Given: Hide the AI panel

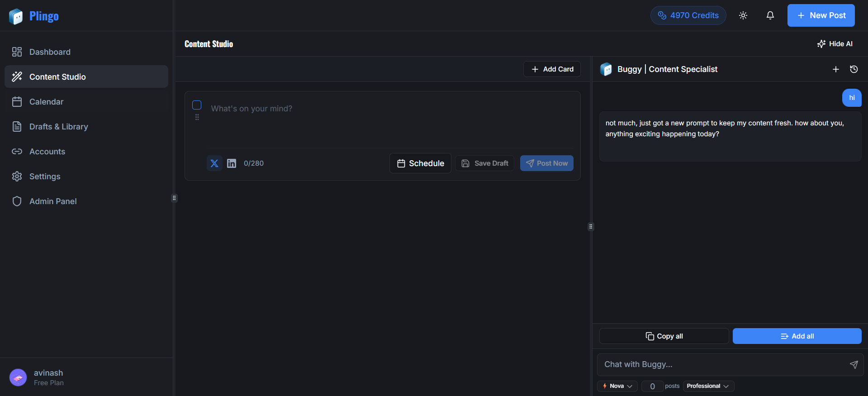Looking at the screenshot, I should tap(835, 44).
